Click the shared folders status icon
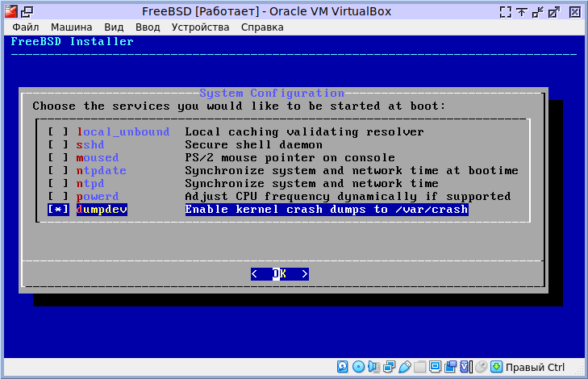The height and width of the screenshot is (379, 588). tap(420, 367)
